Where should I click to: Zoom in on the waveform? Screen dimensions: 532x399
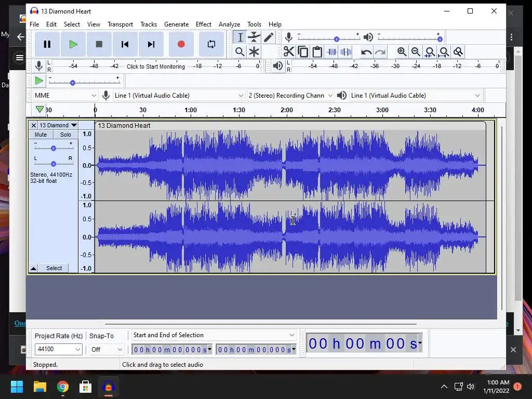pyautogui.click(x=402, y=52)
